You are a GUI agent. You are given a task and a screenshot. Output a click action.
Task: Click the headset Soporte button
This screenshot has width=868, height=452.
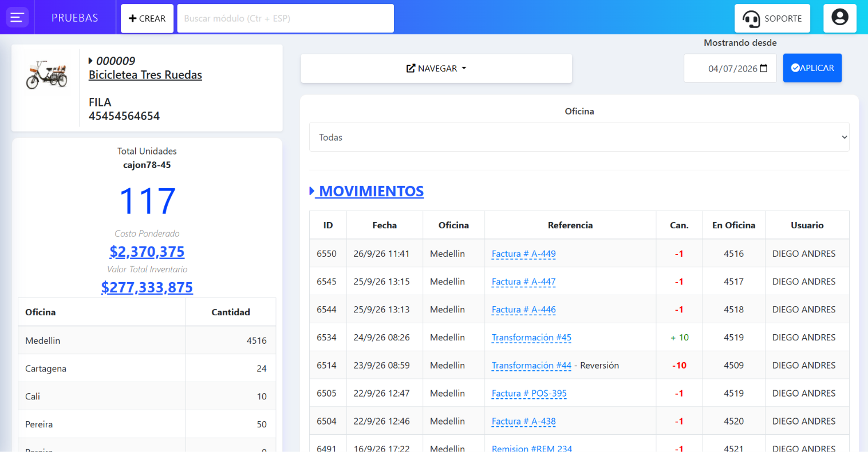click(x=772, y=18)
